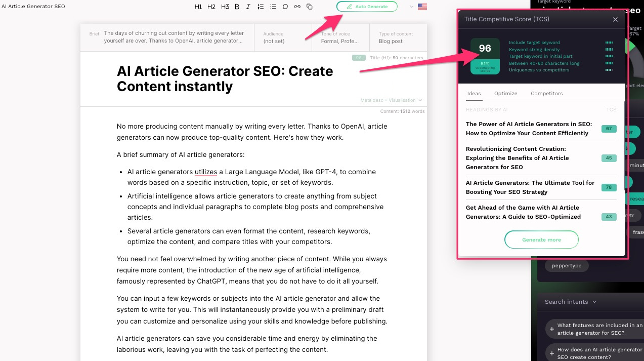This screenshot has height=361, width=644.
Task: Click the 'Content: 1512 words' counter
Action: pyautogui.click(x=403, y=111)
